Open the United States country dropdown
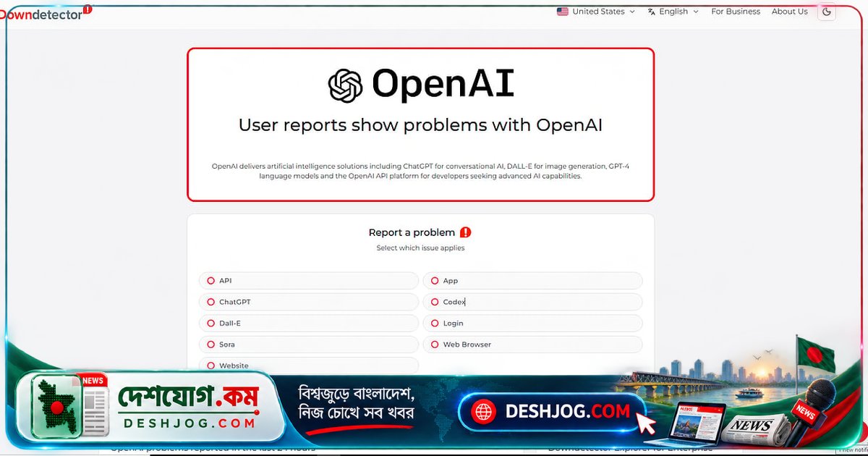This screenshot has height=456, width=868. coord(596,12)
